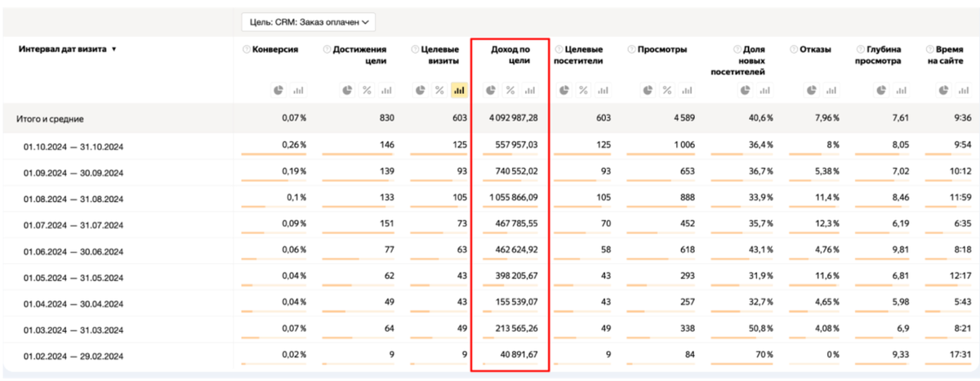This screenshot has width=980, height=381.
Task: Sort table by Конверсия header
Action: click(x=276, y=50)
